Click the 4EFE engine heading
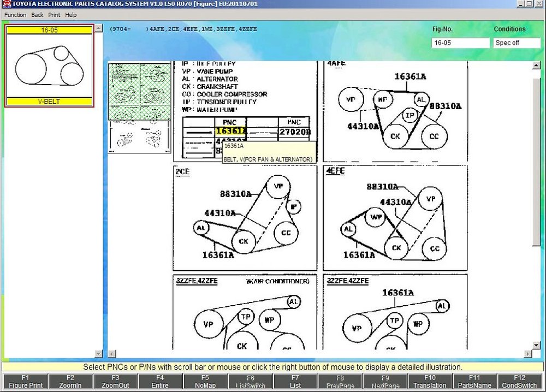This screenshot has height=392, width=546. [x=335, y=170]
